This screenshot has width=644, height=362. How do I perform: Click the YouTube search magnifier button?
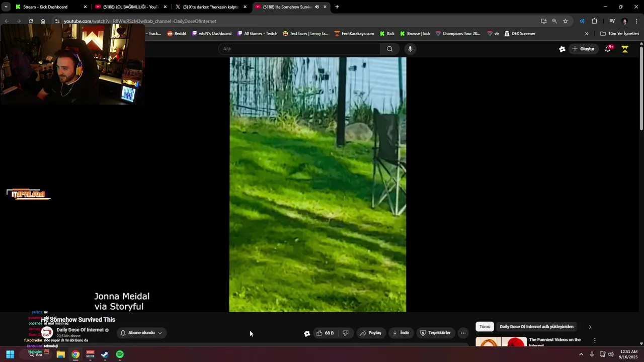tap(389, 49)
